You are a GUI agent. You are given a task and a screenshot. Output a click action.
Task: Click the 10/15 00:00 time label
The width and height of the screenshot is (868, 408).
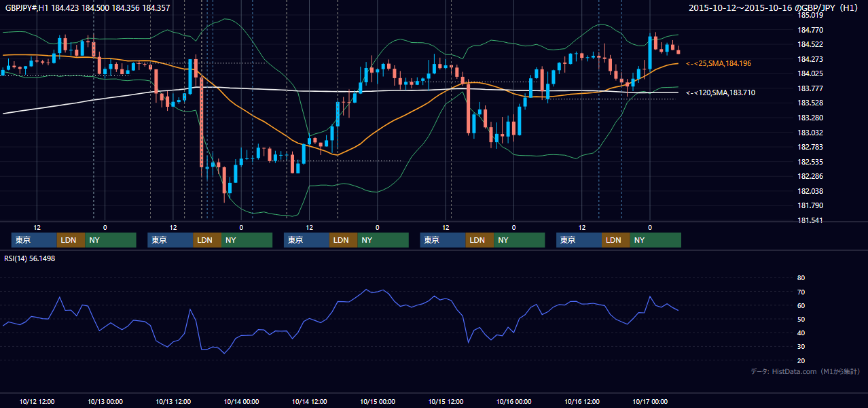pos(378,401)
